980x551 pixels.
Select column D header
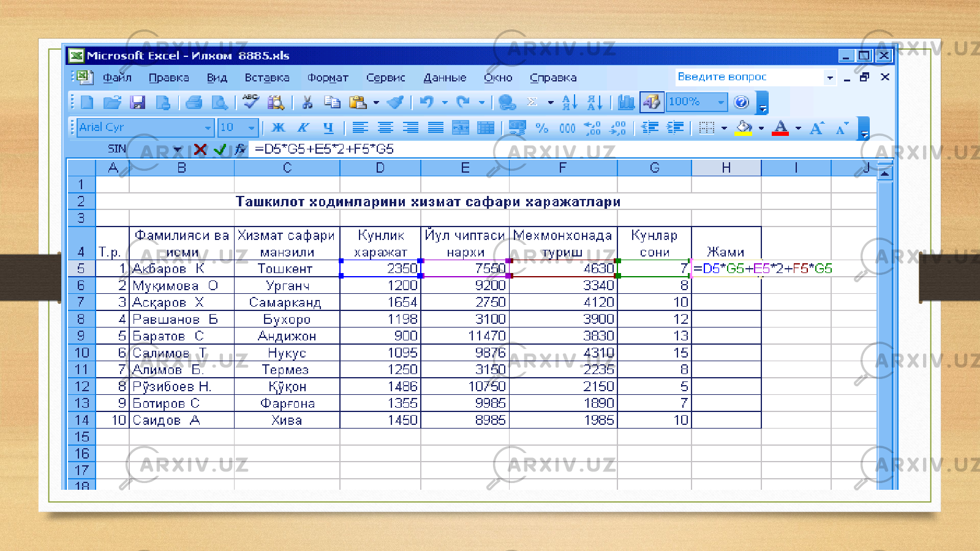[x=380, y=168]
